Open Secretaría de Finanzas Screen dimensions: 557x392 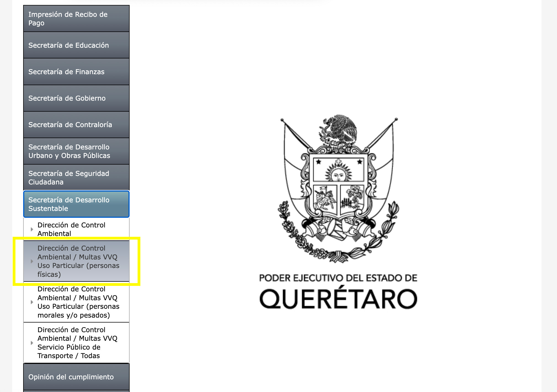(76, 71)
